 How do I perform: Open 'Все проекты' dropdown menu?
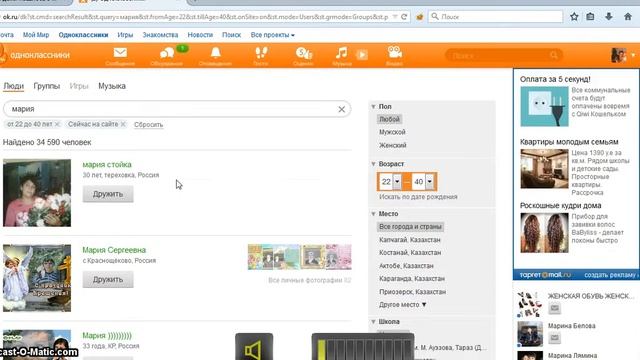(273, 35)
